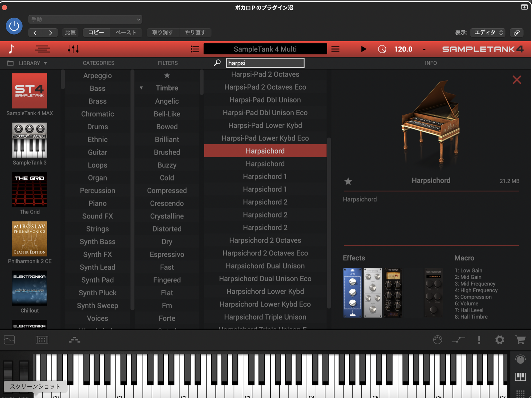Click the 比較 compare button
Image resolution: width=532 pixels, height=398 pixels.
(x=70, y=33)
